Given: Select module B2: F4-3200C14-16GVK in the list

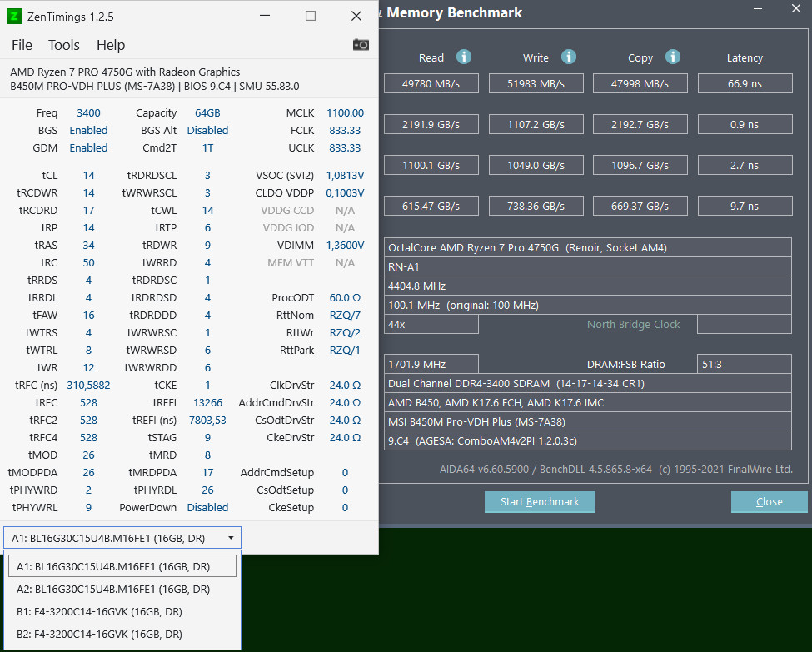Looking at the screenshot, I should point(122,634).
